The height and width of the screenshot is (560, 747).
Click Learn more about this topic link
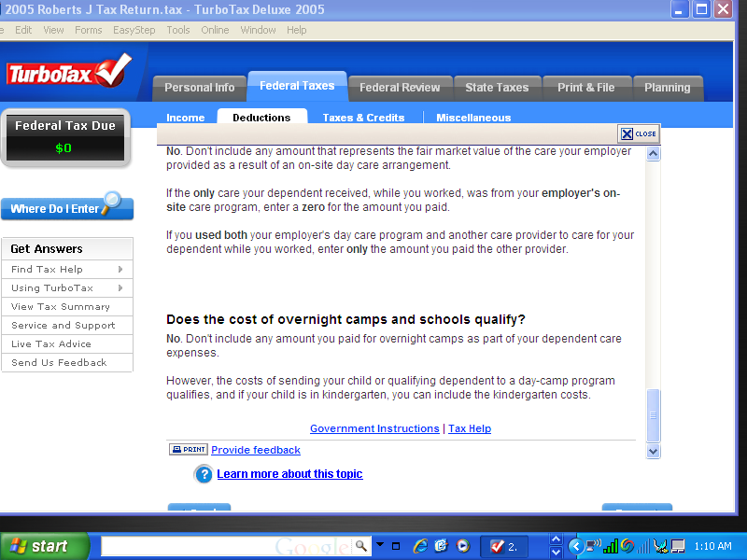pyautogui.click(x=289, y=474)
